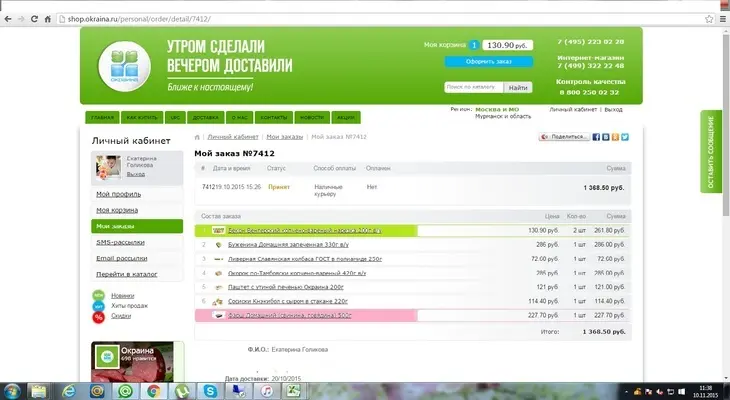730x400 pixels.
Task: Open the ДОСТАВКА navigation tab
Action: (x=206, y=118)
